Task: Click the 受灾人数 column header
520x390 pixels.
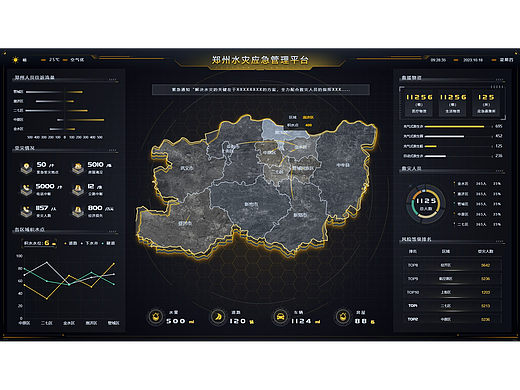Action: [x=485, y=251]
